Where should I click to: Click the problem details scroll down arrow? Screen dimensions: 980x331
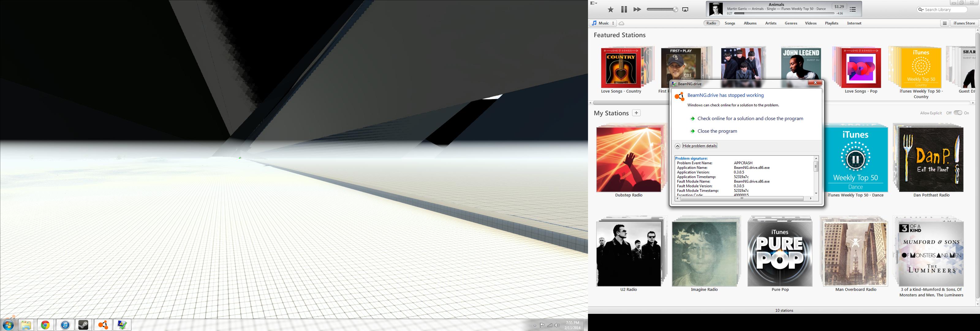coord(816,193)
